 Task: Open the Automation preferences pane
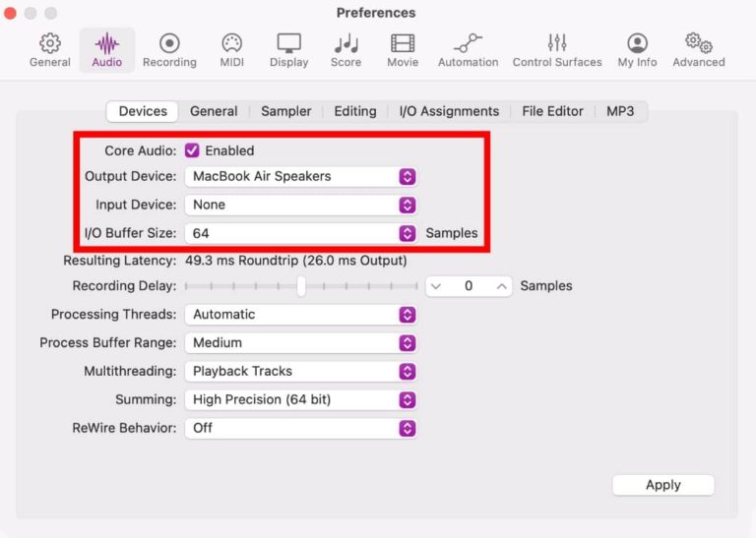[468, 50]
